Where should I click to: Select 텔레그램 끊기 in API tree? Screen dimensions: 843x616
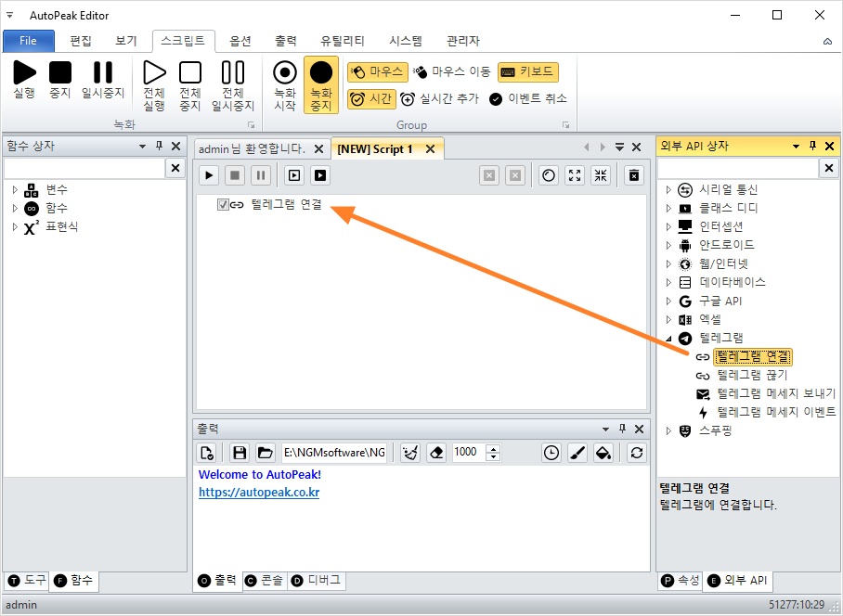click(x=752, y=375)
